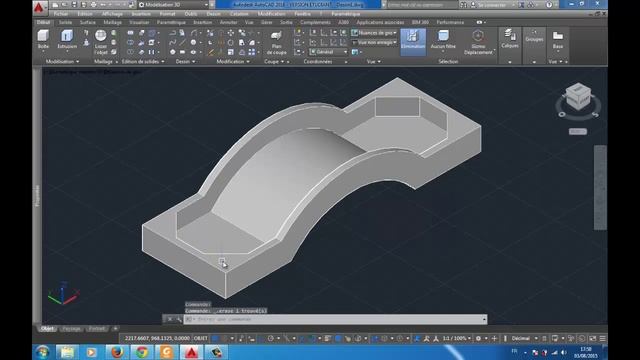This screenshot has width=640, height=360.
Task: Open the Affichage menu
Action: [112, 14]
